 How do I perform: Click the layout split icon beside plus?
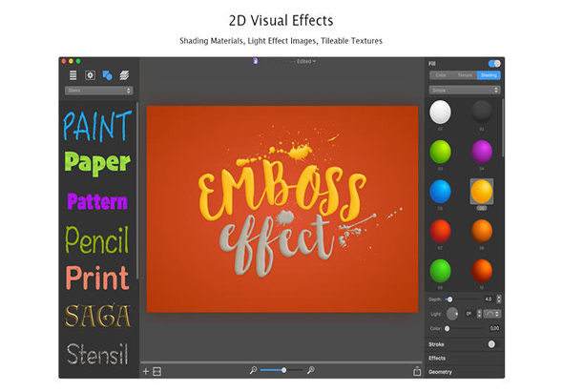tap(156, 371)
